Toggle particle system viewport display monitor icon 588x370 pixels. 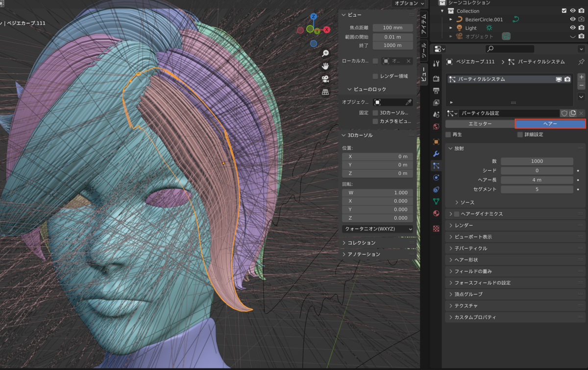pos(559,79)
